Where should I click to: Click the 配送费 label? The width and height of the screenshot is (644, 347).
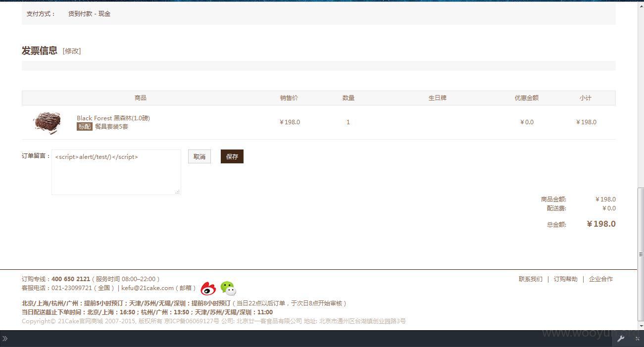click(x=556, y=208)
